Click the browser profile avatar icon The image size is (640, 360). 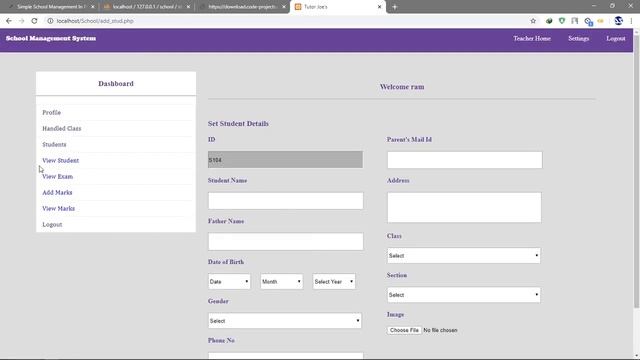click(618, 20)
